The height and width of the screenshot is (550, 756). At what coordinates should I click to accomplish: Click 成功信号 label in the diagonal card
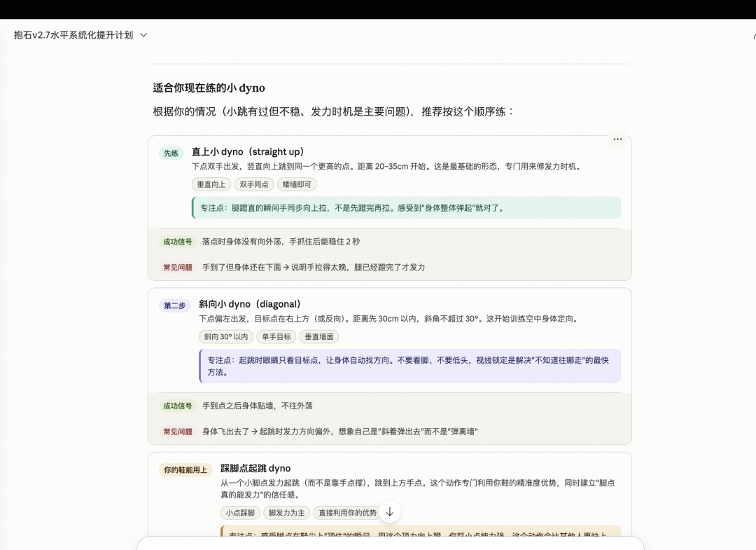[x=177, y=406]
